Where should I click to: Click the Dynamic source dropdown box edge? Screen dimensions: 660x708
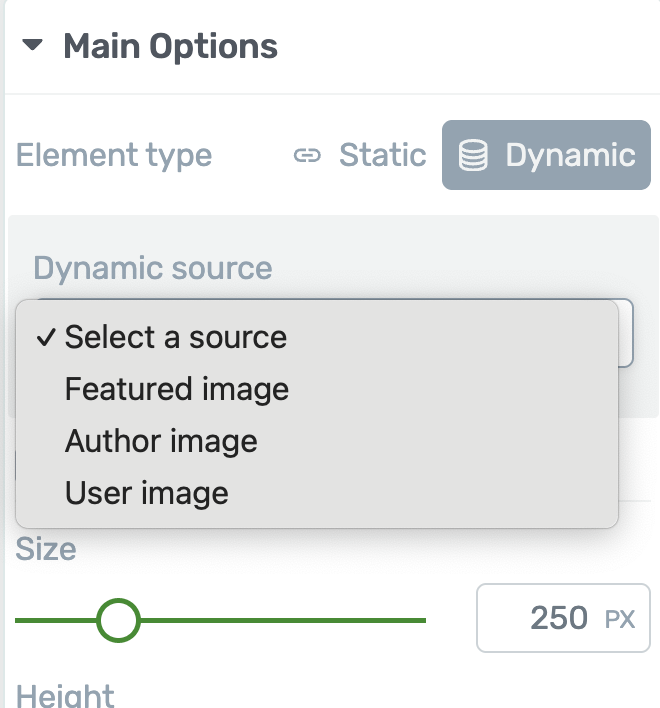coord(625,334)
